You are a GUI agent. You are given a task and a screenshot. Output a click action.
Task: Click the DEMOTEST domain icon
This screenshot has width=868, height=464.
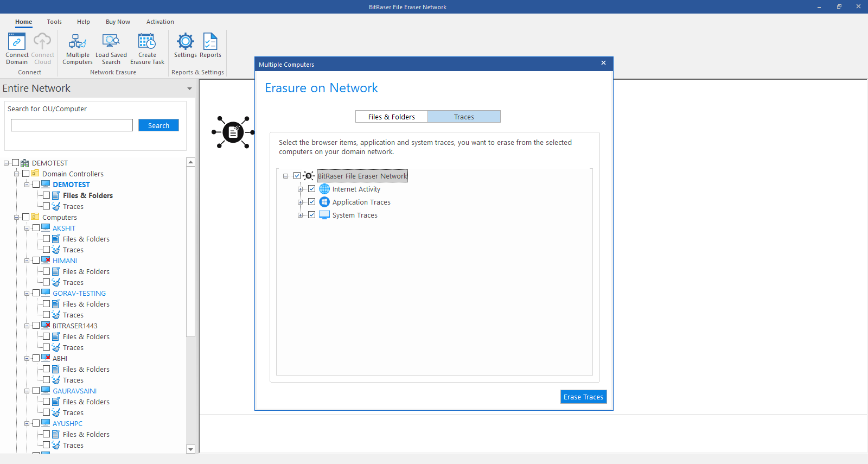click(x=25, y=163)
